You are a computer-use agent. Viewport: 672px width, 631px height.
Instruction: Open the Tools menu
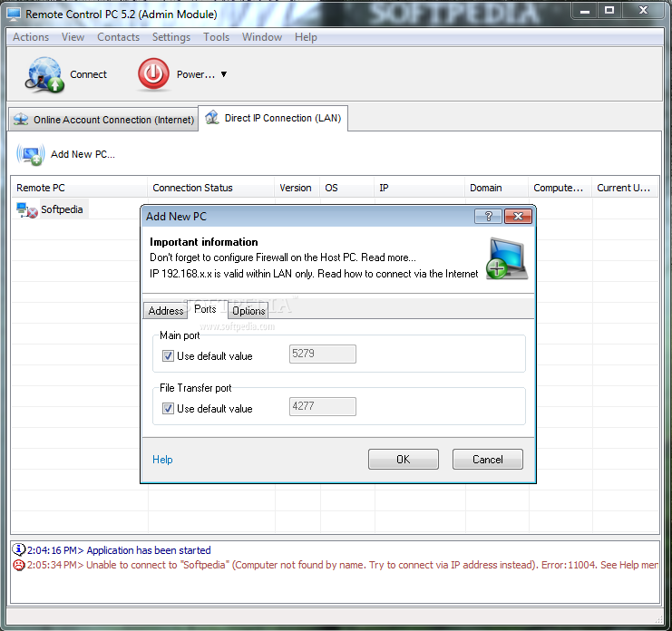click(x=217, y=37)
